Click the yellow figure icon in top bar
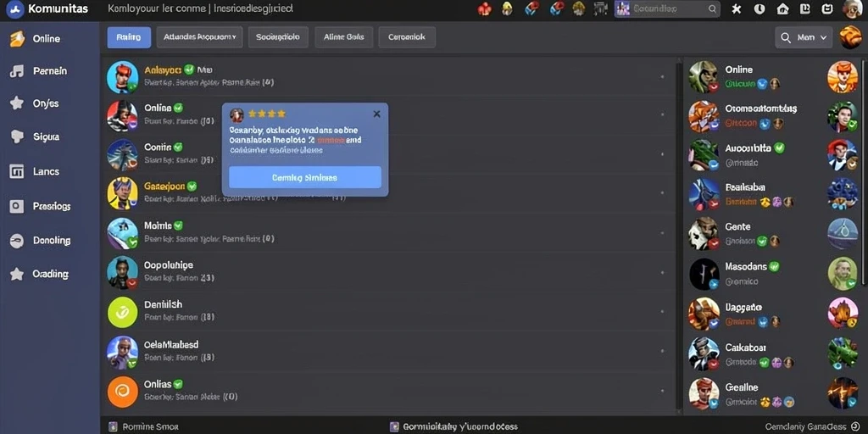Viewport: 868px width, 434px height. 507,8
